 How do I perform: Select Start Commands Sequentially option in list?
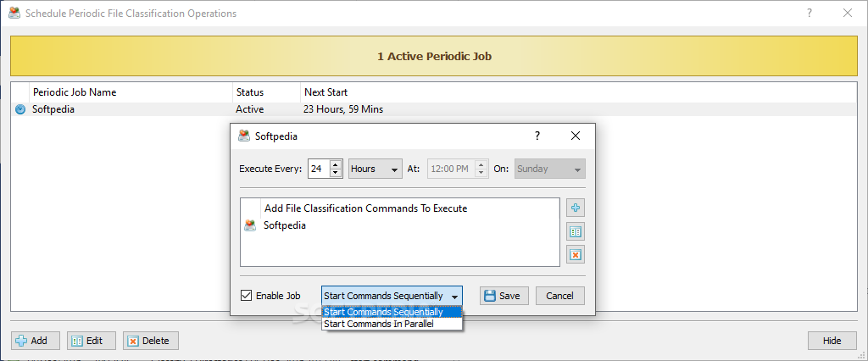392,313
